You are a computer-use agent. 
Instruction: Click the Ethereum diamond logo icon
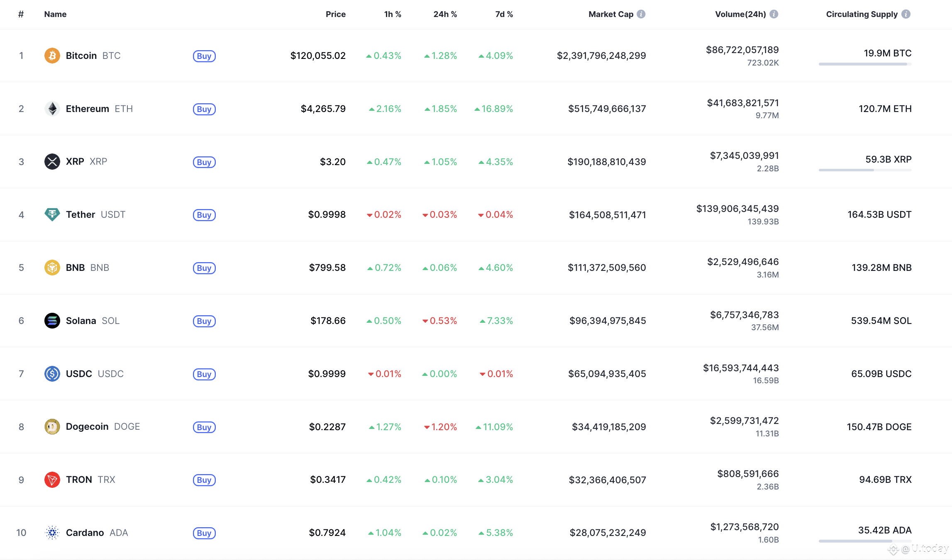pos(52,109)
